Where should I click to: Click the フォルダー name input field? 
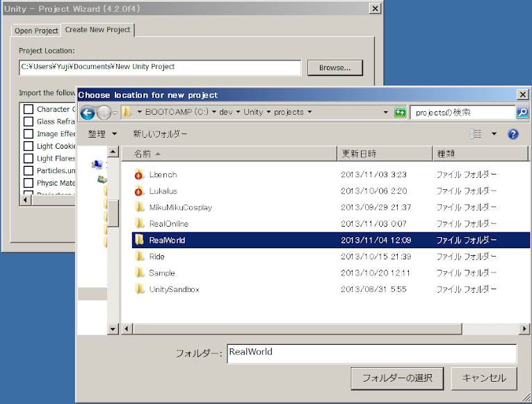[372, 353]
